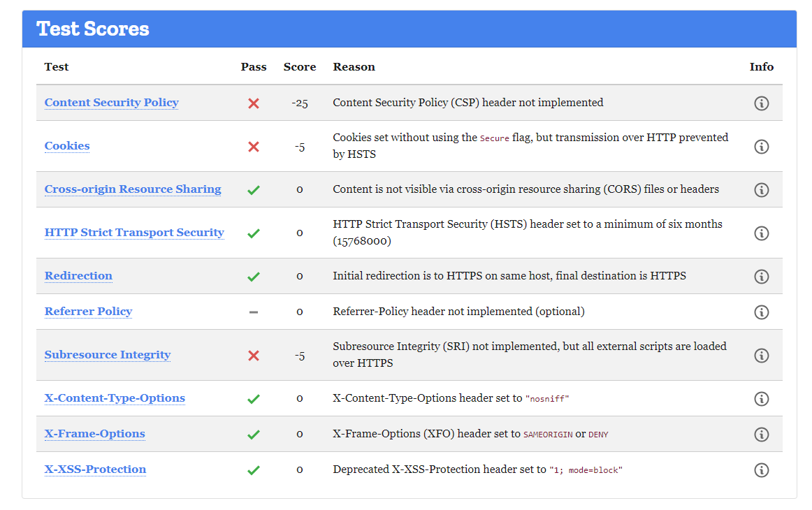Select the Score column heading
Image resolution: width=812 pixels, height=510 pixels.
tap(300, 66)
